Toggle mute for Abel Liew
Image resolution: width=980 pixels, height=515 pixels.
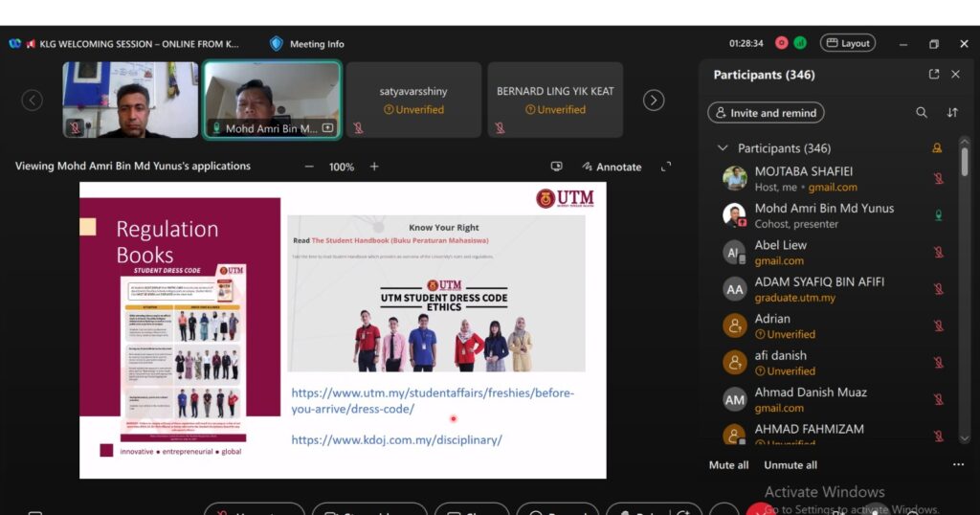(x=939, y=253)
